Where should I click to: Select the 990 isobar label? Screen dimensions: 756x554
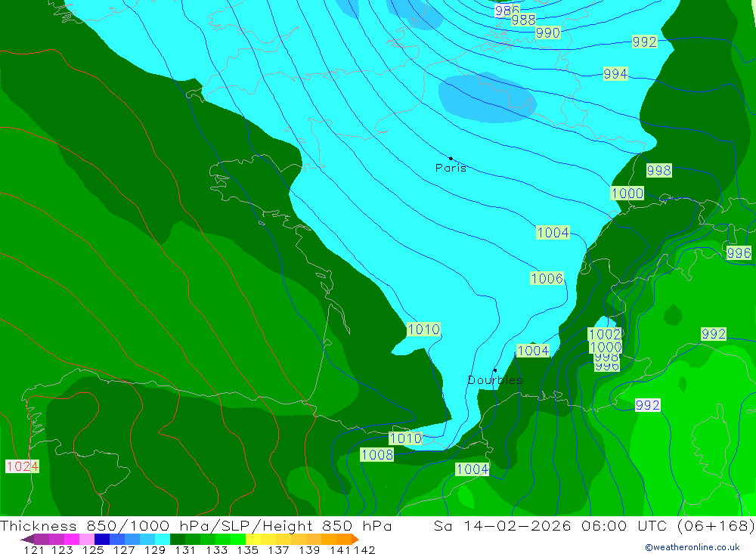(547, 32)
